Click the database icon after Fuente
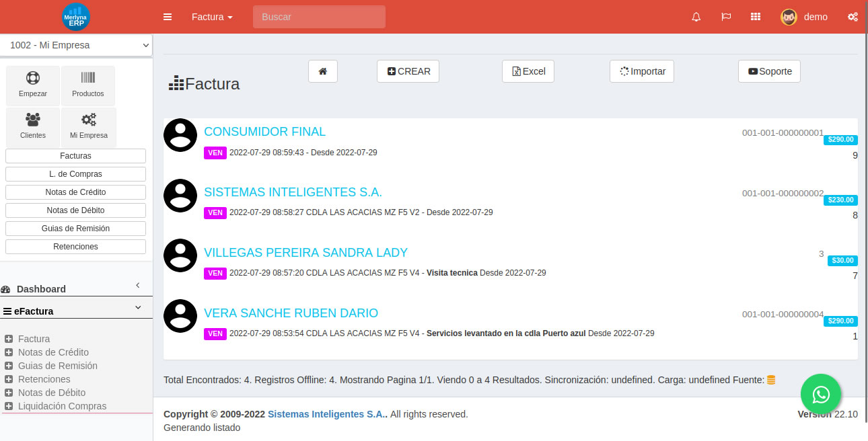The height and width of the screenshot is (441, 868). [770, 379]
